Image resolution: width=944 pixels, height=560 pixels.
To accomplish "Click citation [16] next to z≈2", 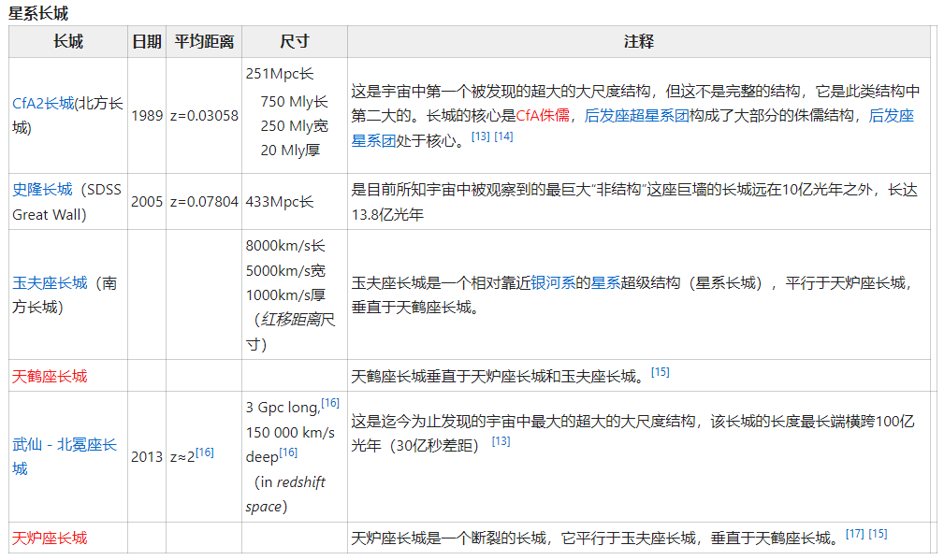I will click(x=205, y=452).
